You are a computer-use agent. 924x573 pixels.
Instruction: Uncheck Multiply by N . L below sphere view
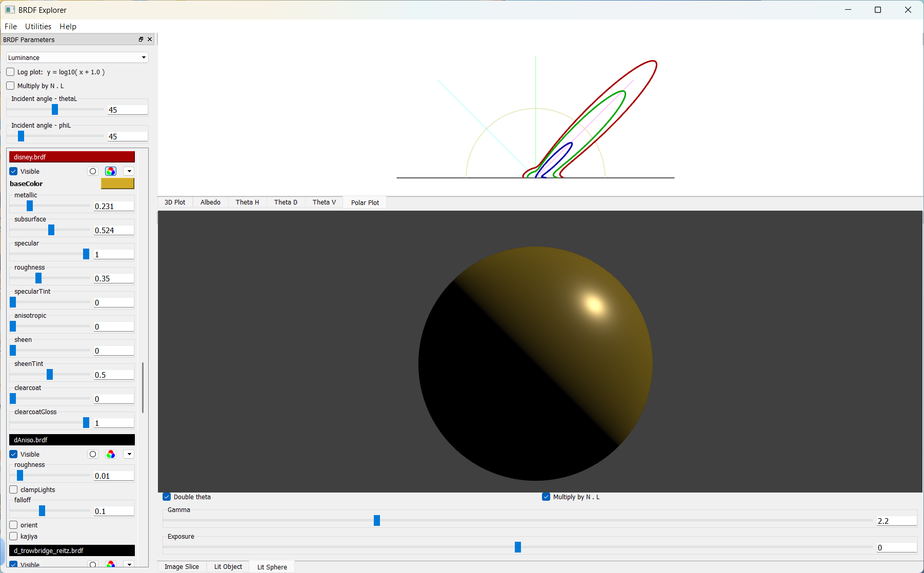[546, 497]
